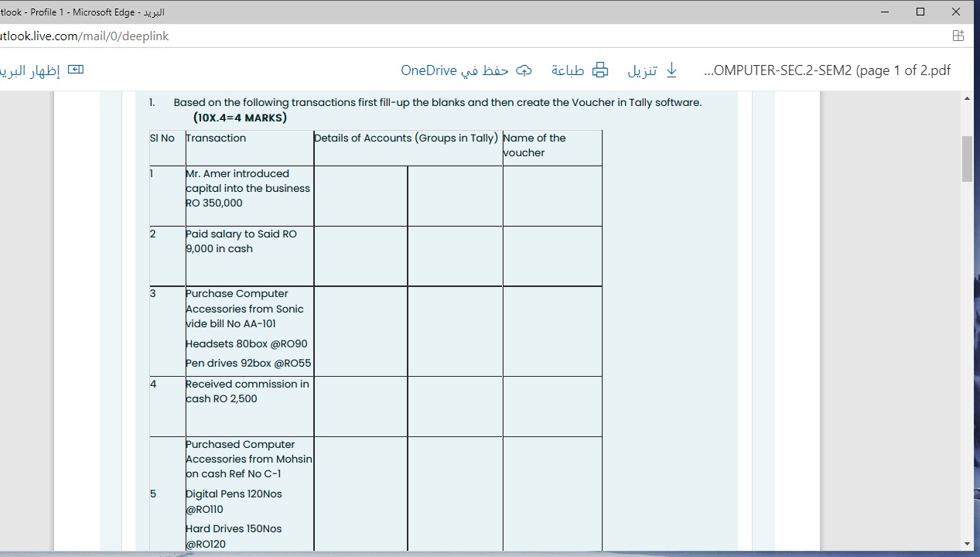980x557 pixels.
Task: Click 'Name of the voucher' header
Action: (x=534, y=145)
